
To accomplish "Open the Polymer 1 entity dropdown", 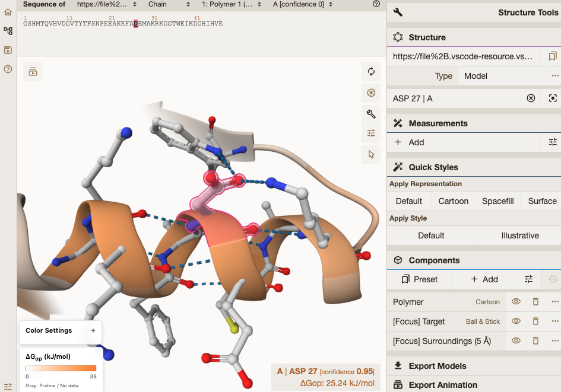I will point(232,4).
